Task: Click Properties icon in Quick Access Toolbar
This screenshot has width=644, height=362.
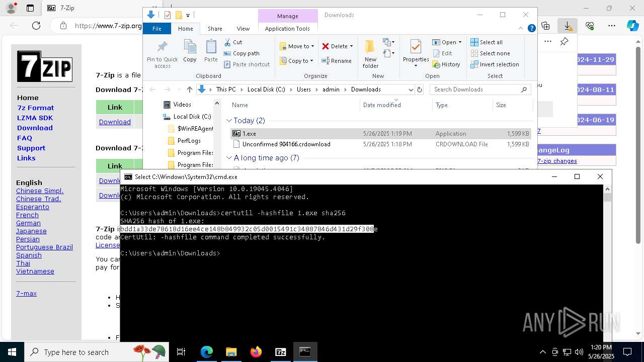Action: tap(168, 15)
